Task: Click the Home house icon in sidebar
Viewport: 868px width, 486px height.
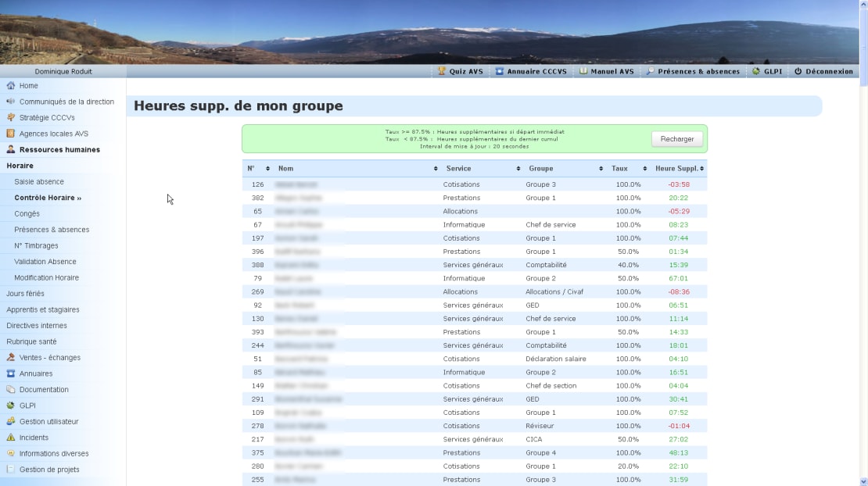Action: click(10, 86)
